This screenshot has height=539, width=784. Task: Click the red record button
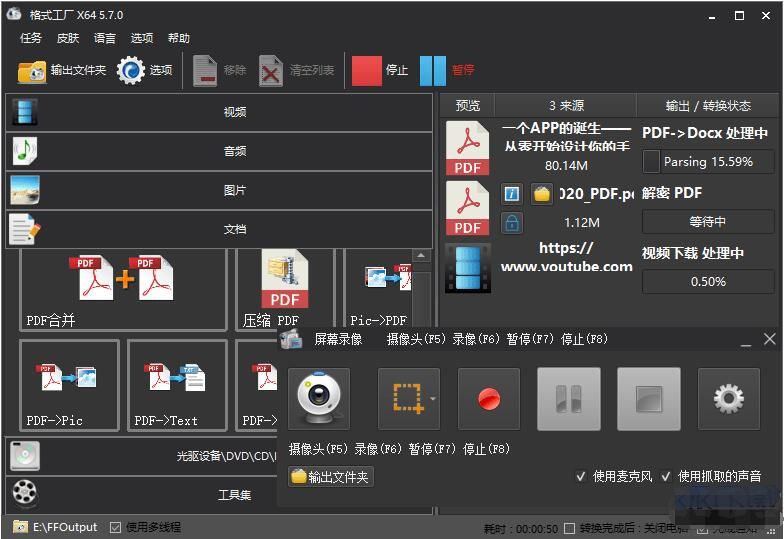[489, 399]
